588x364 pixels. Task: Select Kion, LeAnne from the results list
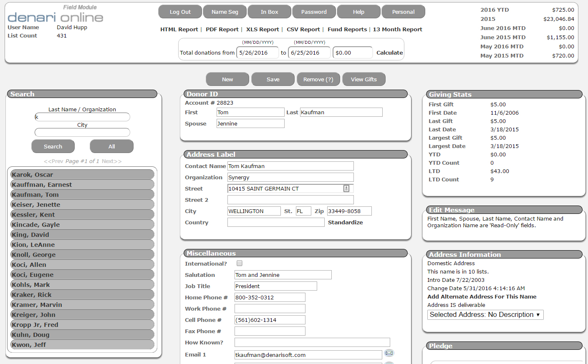pyautogui.click(x=82, y=245)
